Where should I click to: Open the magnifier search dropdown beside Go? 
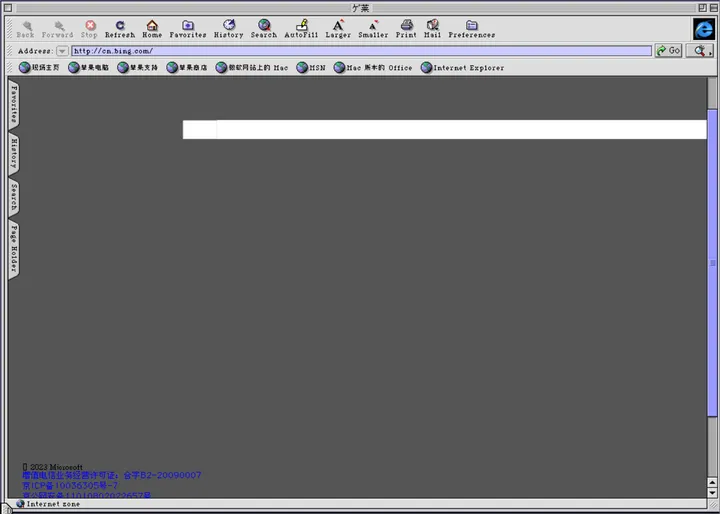700,51
